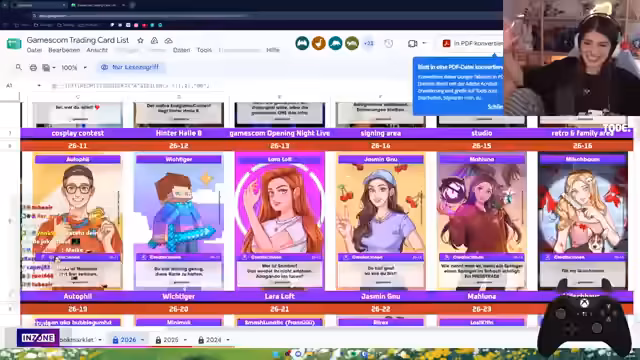Open the Google Sheets home icon
This screenshot has width=640, height=360.
pos(14,44)
